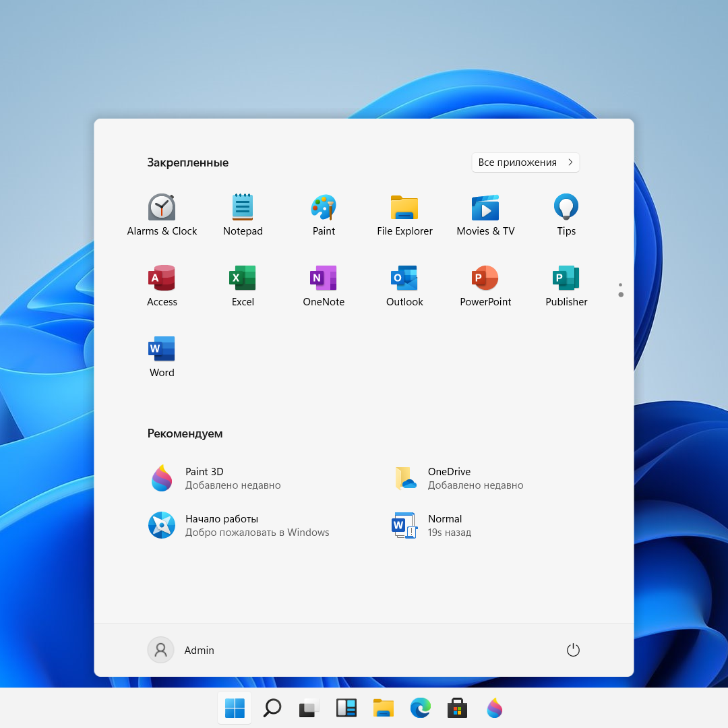Start Word from the pinned section
728x728 pixels.
pos(162,356)
